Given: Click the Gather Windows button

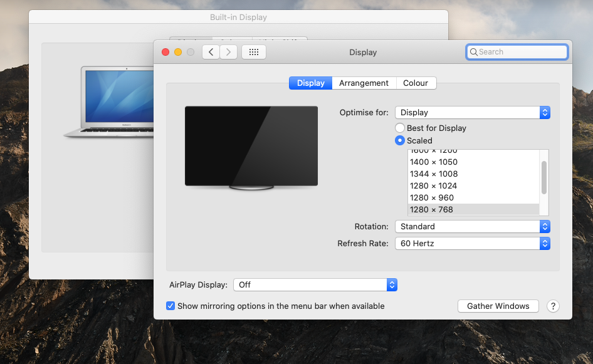Looking at the screenshot, I should [498, 306].
